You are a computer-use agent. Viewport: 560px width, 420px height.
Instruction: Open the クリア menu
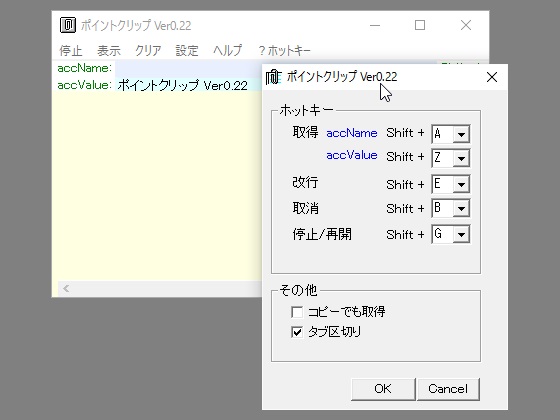coord(148,51)
